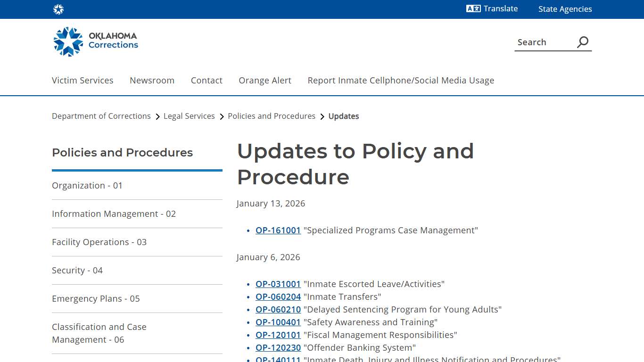Open the Orange Alert page
The image size is (644, 362).
pyautogui.click(x=264, y=80)
